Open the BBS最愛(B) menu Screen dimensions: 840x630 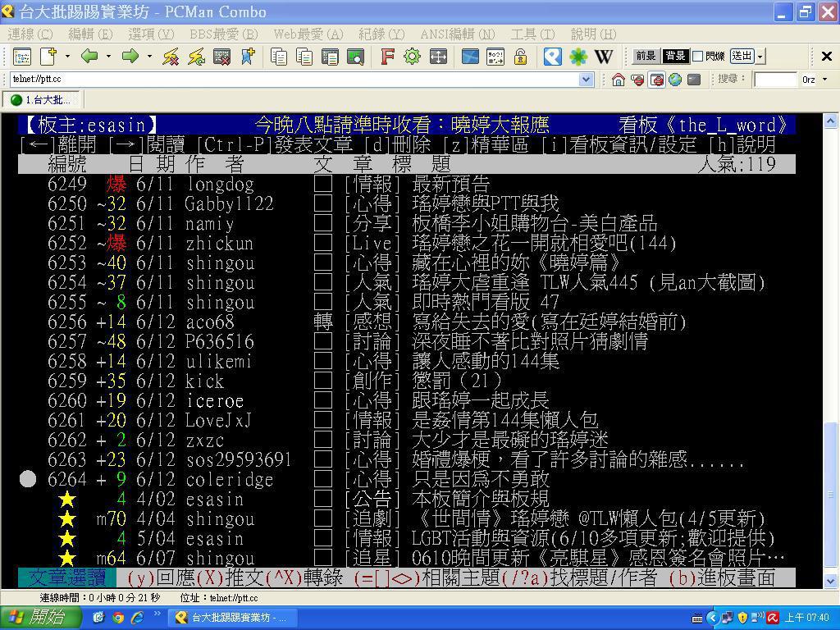coord(223,34)
